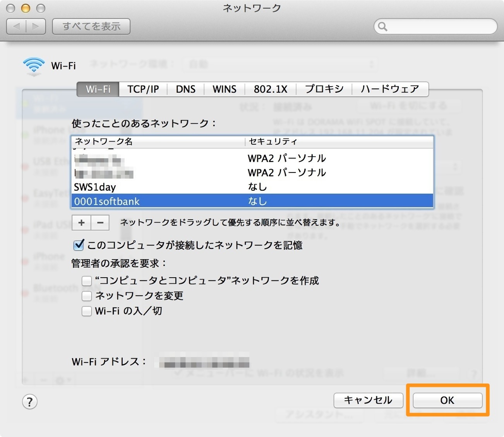
Task: Select the Wi-Fi tab
Action: 98,89
